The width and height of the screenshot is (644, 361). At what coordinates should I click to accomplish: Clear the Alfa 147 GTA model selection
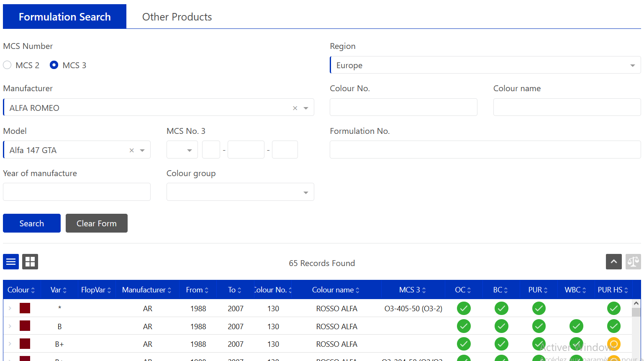[x=132, y=150]
